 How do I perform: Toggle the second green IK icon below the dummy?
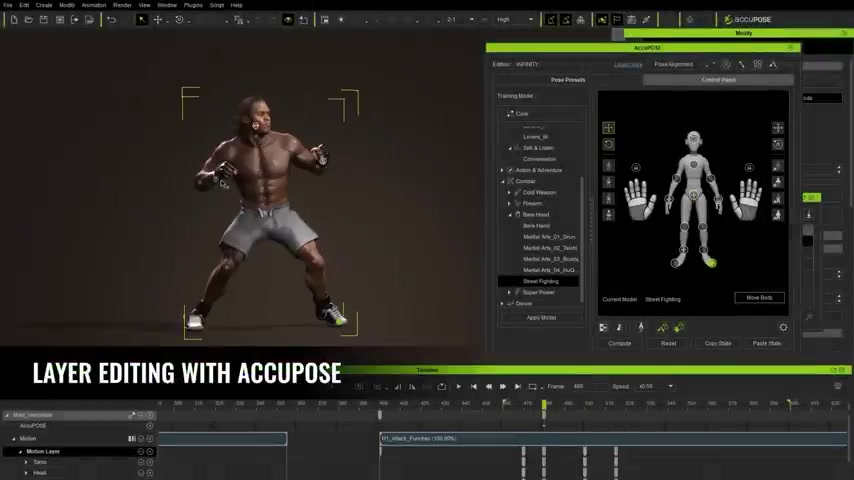pyautogui.click(x=679, y=327)
